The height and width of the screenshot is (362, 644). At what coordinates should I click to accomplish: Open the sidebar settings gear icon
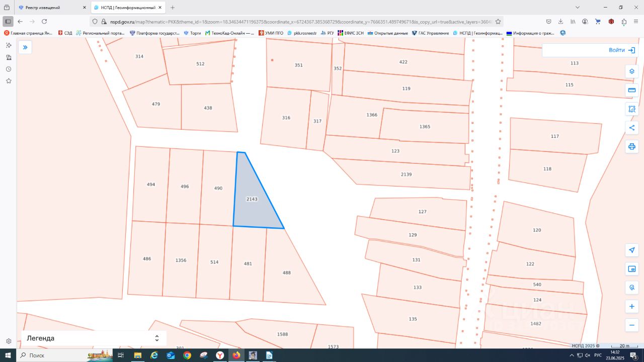pos(9,341)
